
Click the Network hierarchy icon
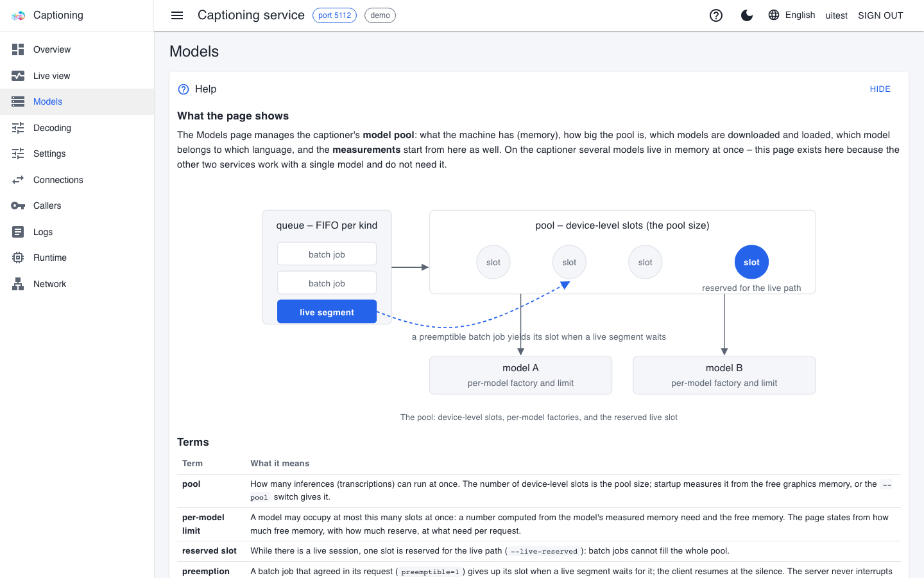click(x=18, y=284)
